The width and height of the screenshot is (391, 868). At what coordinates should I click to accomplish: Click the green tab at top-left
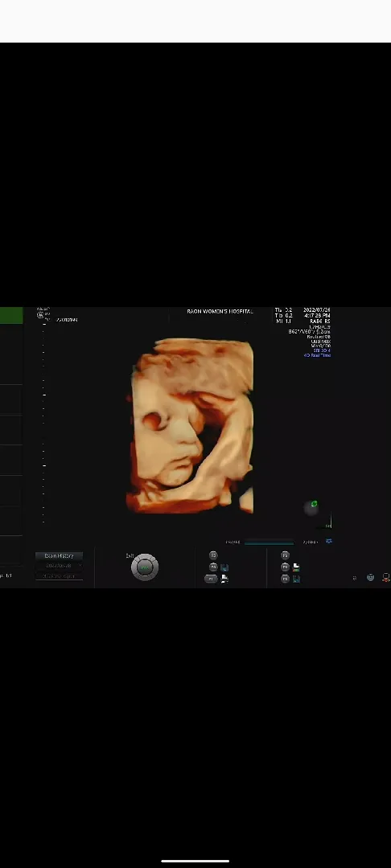[11, 316]
